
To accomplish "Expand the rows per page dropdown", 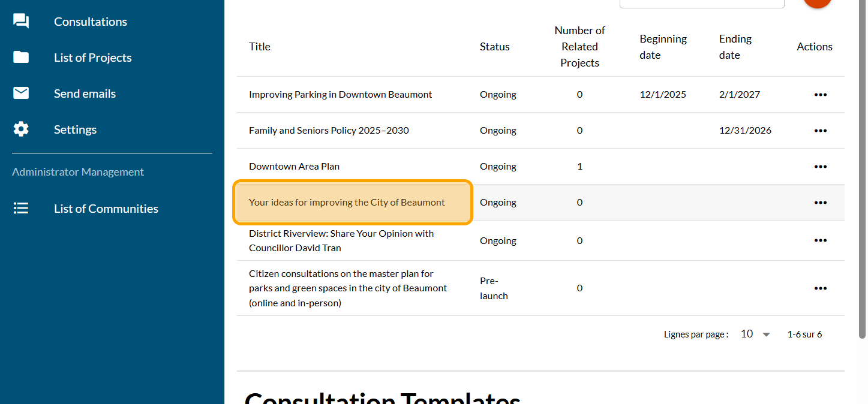I will click(755, 334).
